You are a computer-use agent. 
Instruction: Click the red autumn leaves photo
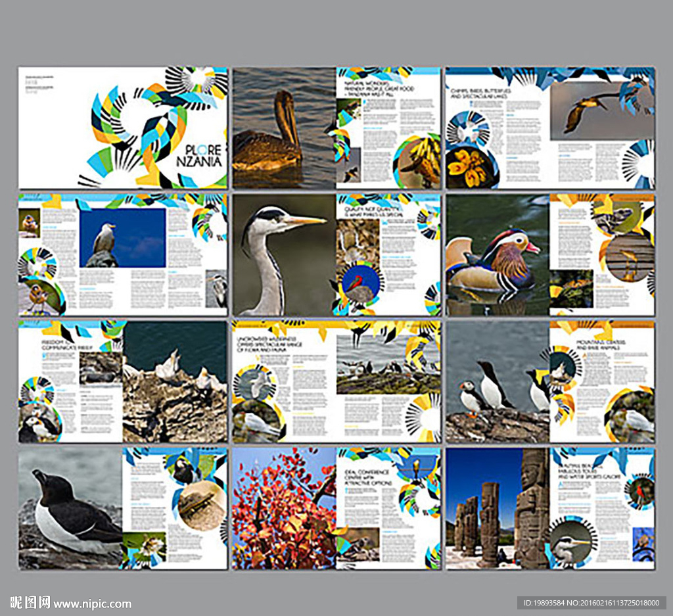[x=284, y=509]
